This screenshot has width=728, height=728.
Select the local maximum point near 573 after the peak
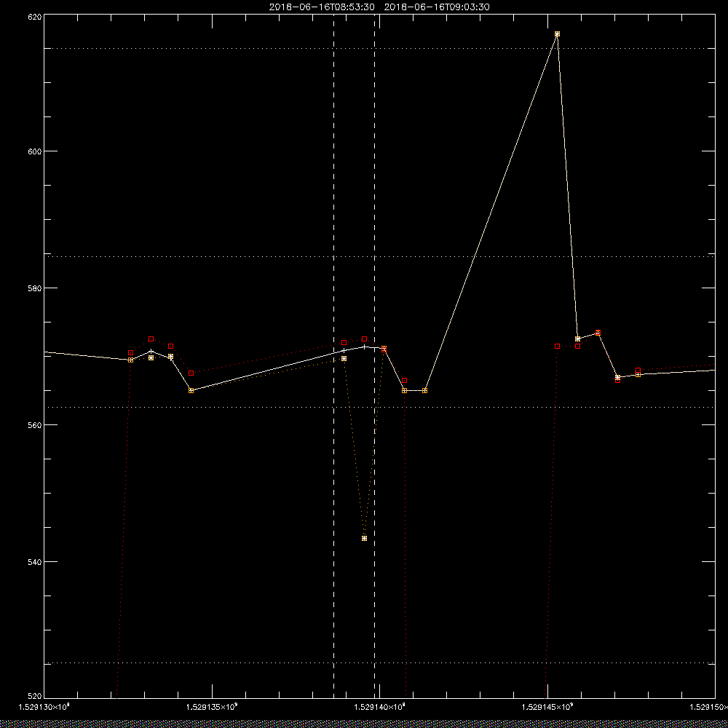(x=598, y=333)
